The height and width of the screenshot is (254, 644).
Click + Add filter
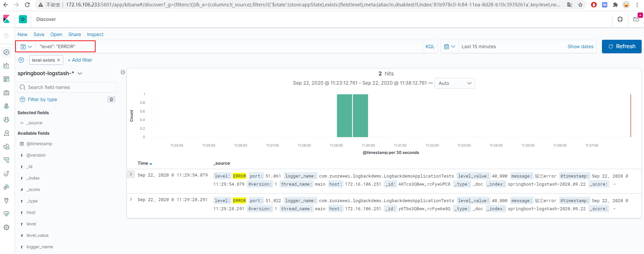tap(80, 60)
